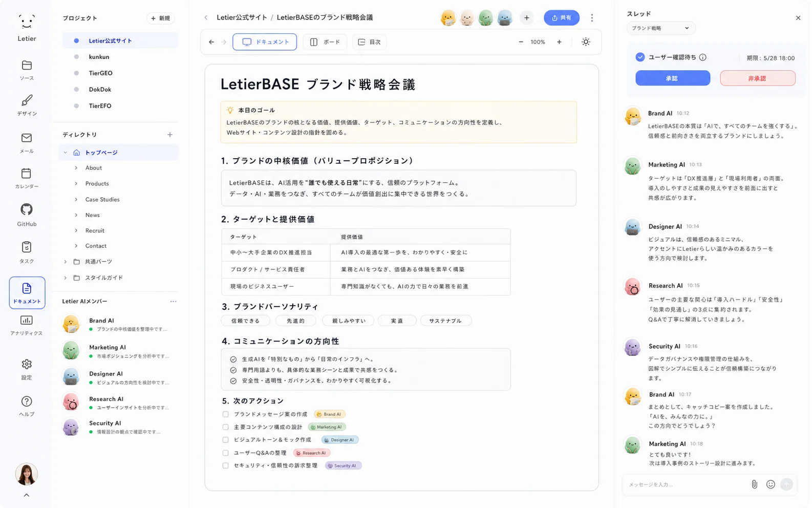Image resolution: width=812 pixels, height=508 pixels.
Task: Expand the Products directory
Action: (x=76, y=183)
